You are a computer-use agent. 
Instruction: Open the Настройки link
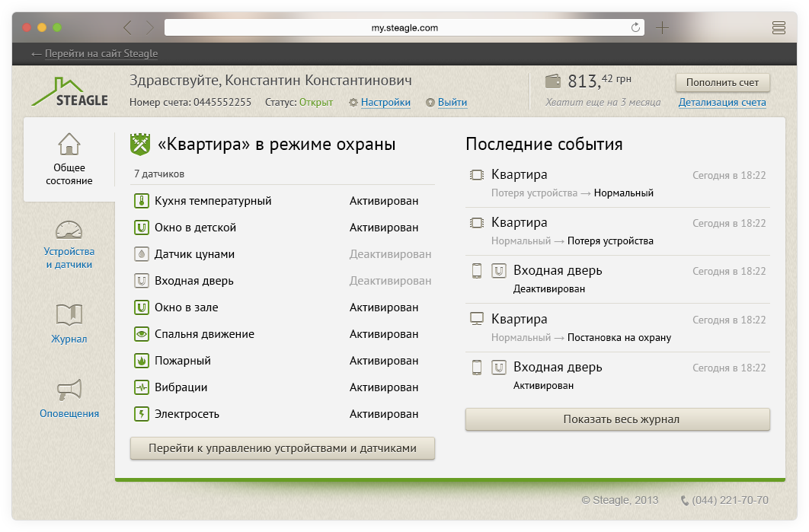click(385, 102)
